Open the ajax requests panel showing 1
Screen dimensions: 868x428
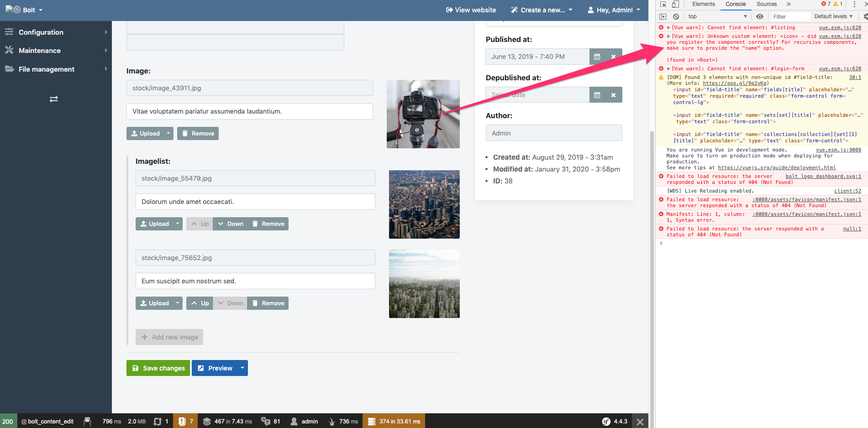pos(161,421)
